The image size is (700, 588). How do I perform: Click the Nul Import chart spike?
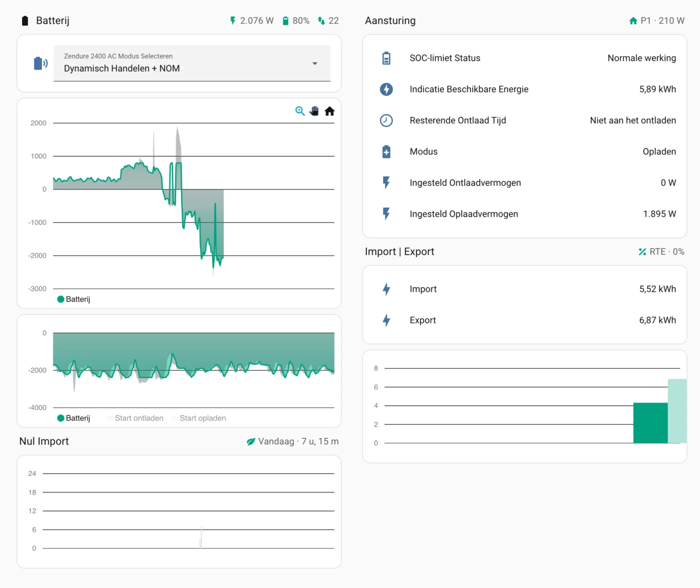(201, 538)
